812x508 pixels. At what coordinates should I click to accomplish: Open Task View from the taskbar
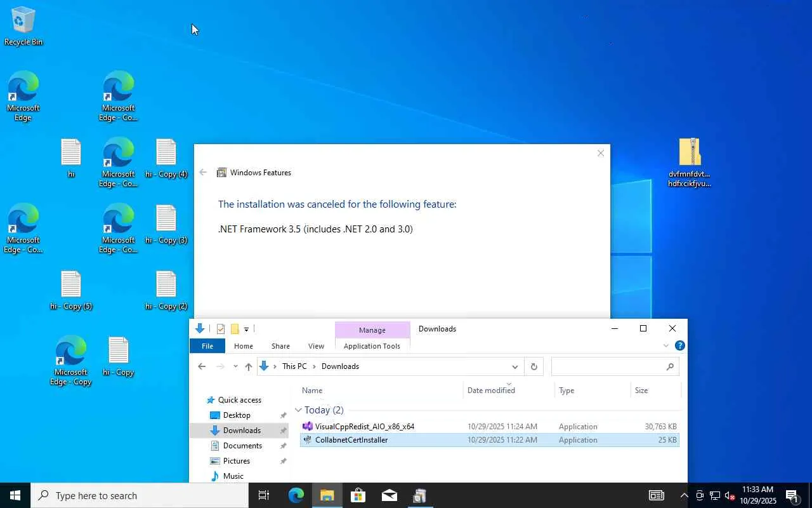tap(264, 495)
